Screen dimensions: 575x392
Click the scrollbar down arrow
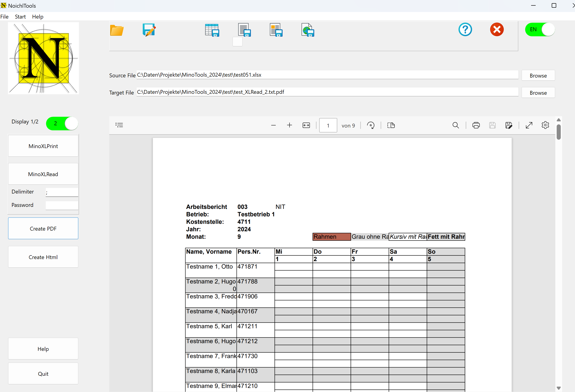click(559, 388)
